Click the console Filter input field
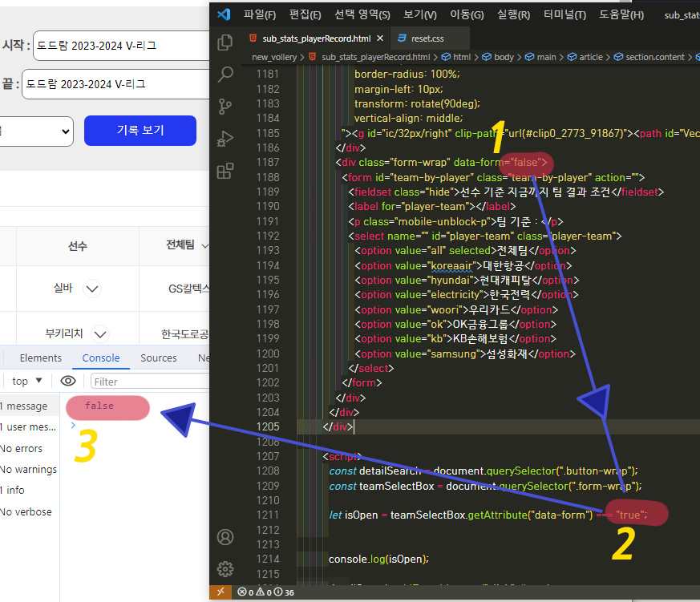Image resolution: width=700 pixels, height=602 pixels. point(150,382)
